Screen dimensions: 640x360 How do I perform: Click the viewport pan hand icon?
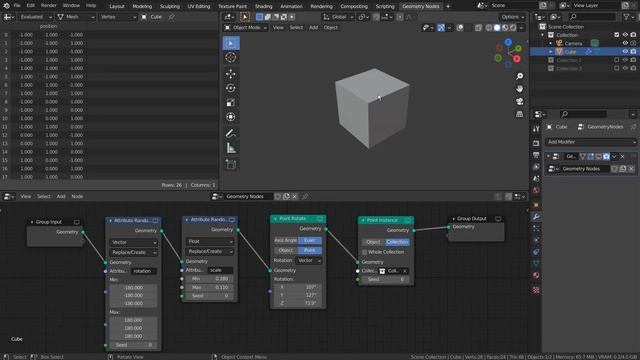(x=519, y=89)
